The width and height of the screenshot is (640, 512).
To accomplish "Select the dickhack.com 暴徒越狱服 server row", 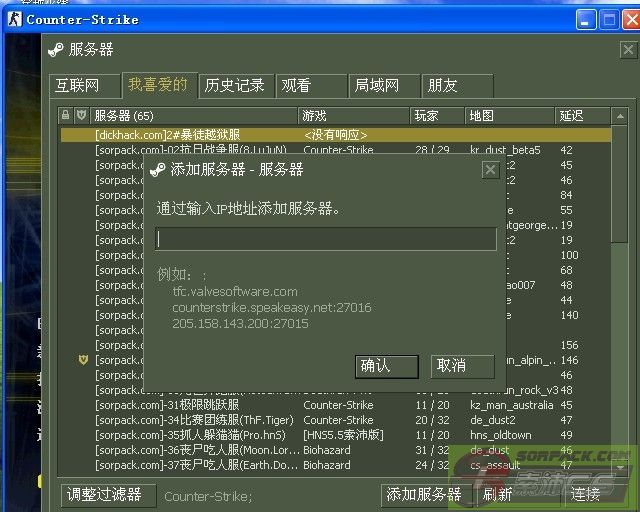I will coord(200,135).
